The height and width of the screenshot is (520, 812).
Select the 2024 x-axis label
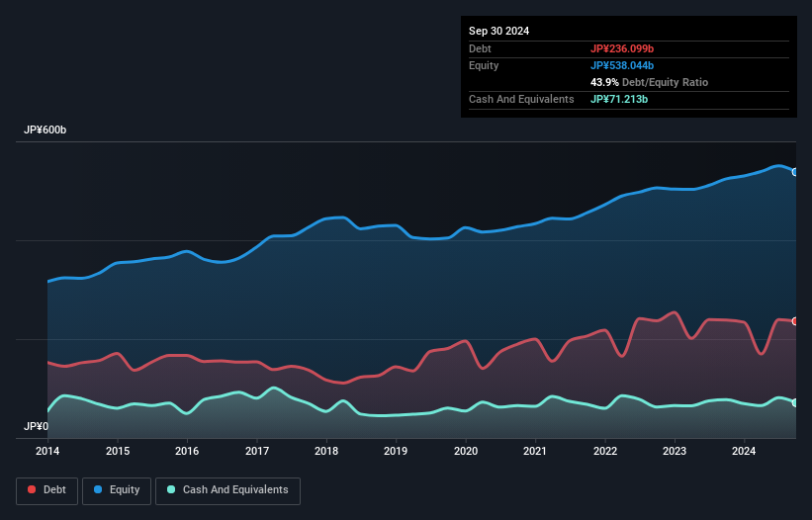[744, 451]
